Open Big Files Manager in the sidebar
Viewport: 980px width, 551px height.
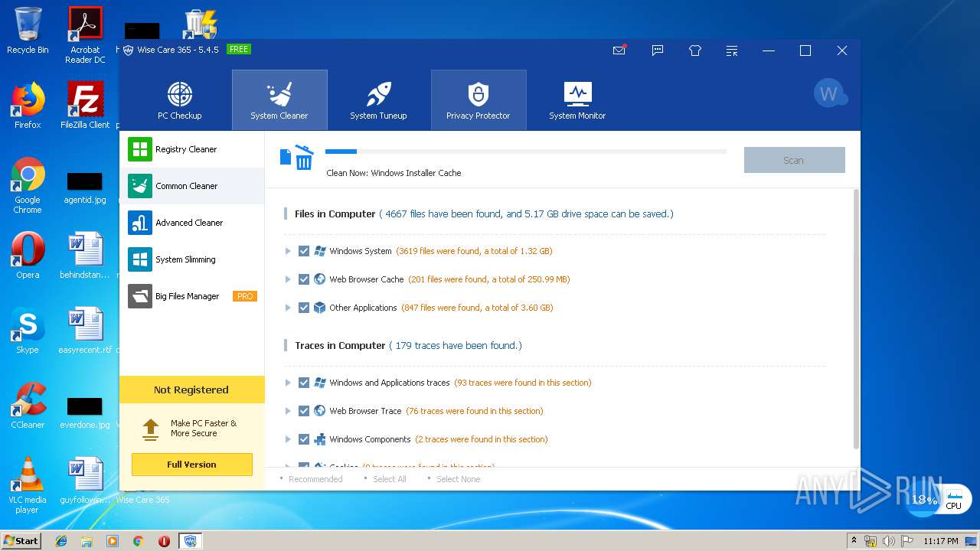coord(191,296)
